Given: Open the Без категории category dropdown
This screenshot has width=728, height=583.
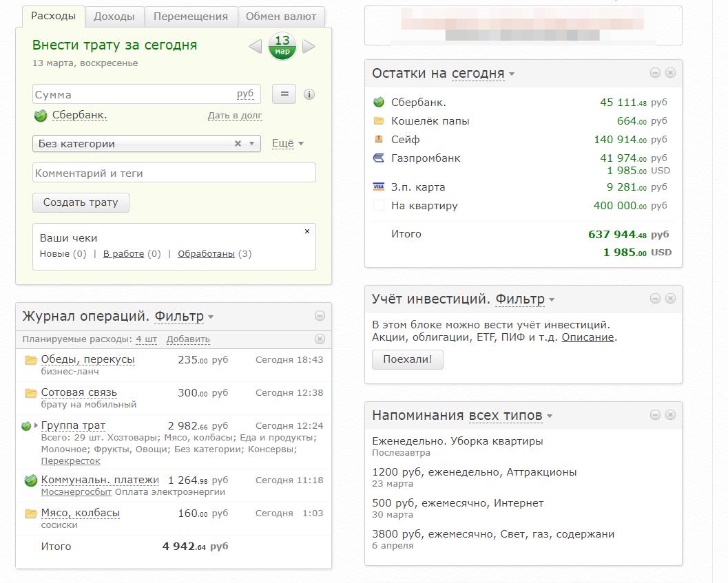Looking at the screenshot, I should 252,144.
